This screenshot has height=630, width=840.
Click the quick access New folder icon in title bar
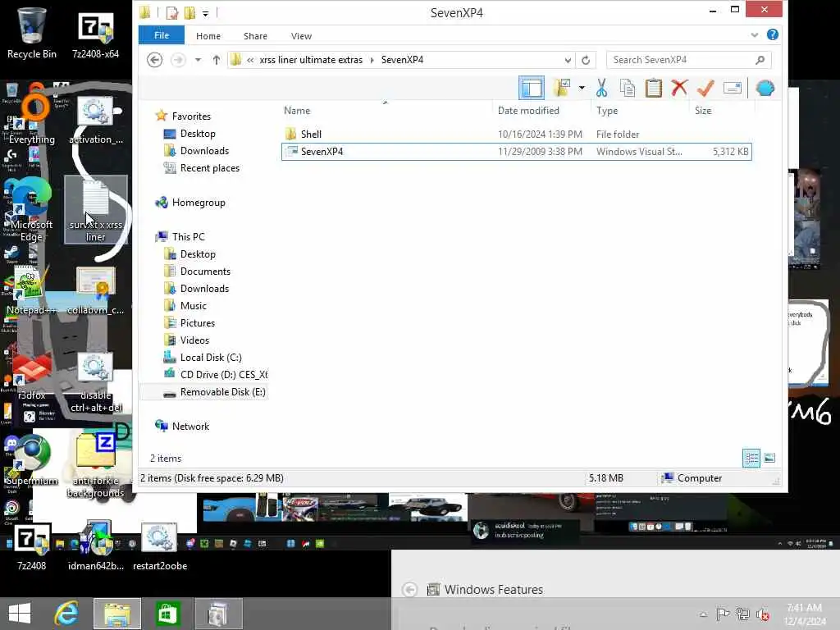pyautogui.click(x=189, y=12)
